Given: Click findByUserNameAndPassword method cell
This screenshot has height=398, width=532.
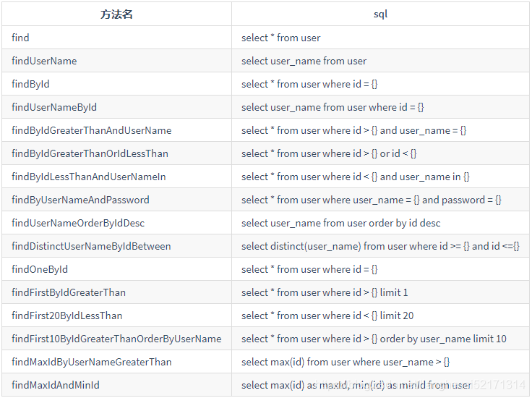Looking at the screenshot, I should (80, 200).
